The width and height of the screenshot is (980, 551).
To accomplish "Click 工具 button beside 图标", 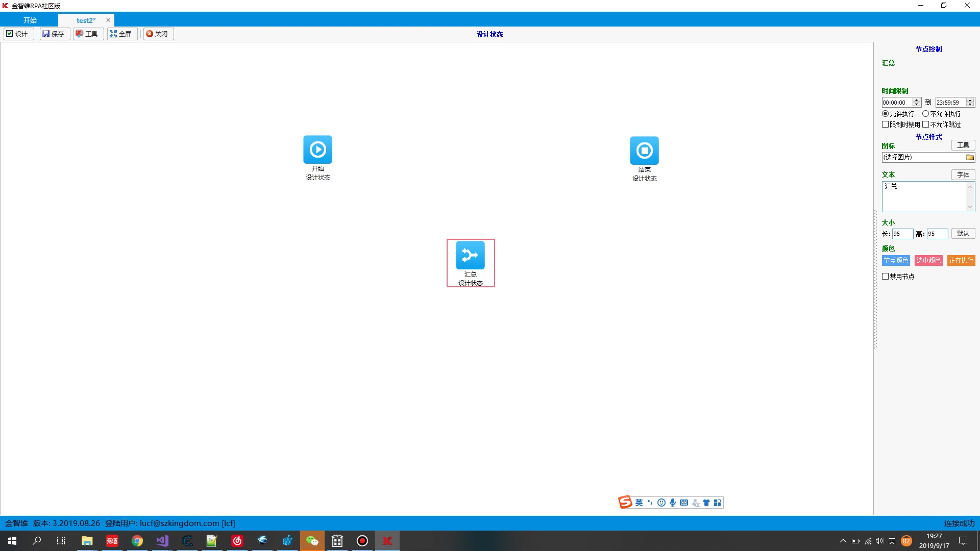I will pos(963,145).
